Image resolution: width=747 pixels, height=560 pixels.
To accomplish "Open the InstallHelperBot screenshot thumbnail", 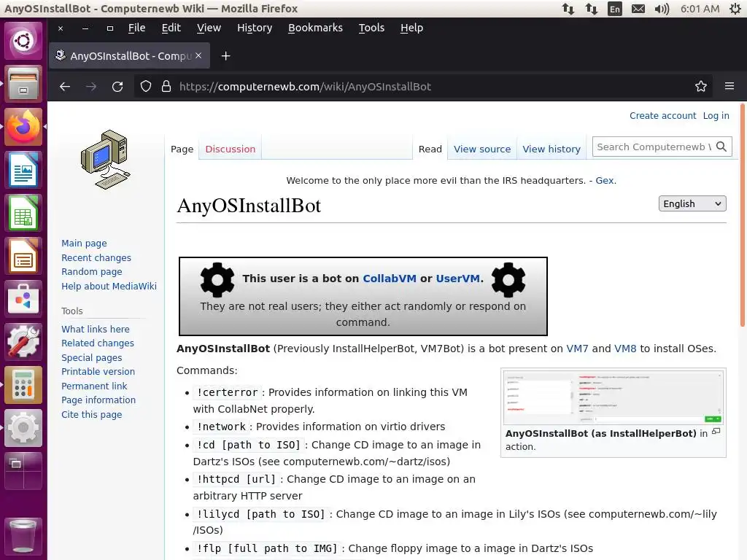I will click(x=613, y=397).
